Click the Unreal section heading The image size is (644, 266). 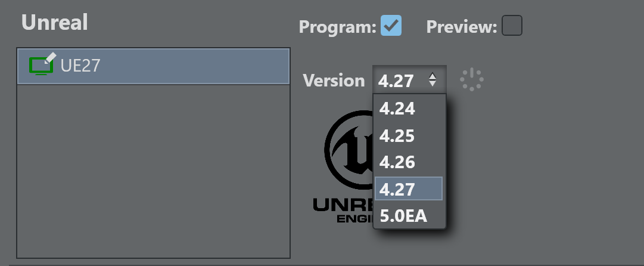tap(55, 23)
